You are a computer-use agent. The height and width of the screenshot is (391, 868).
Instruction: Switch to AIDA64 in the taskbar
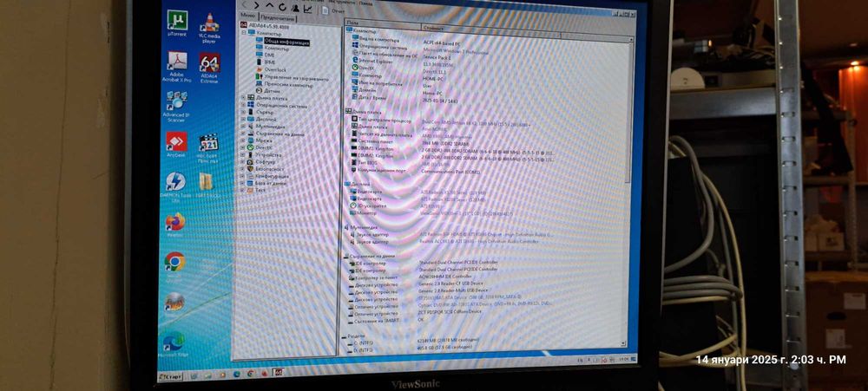[278, 374]
